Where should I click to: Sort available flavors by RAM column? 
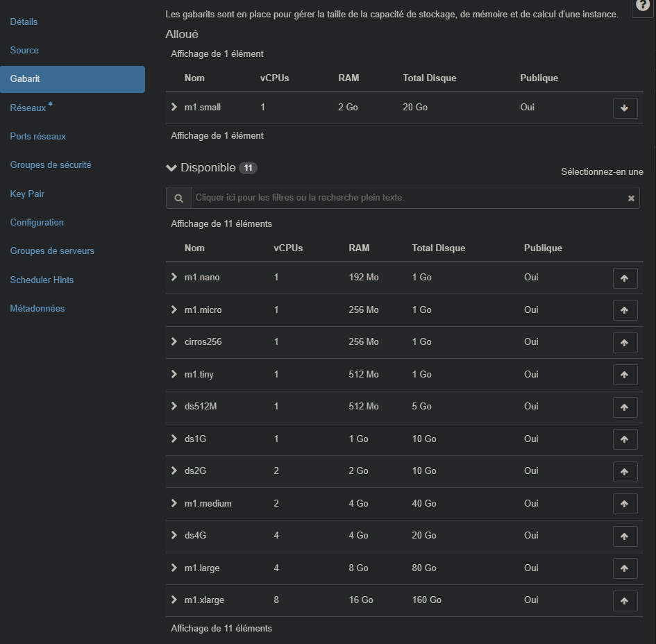click(x=359, y=248)
